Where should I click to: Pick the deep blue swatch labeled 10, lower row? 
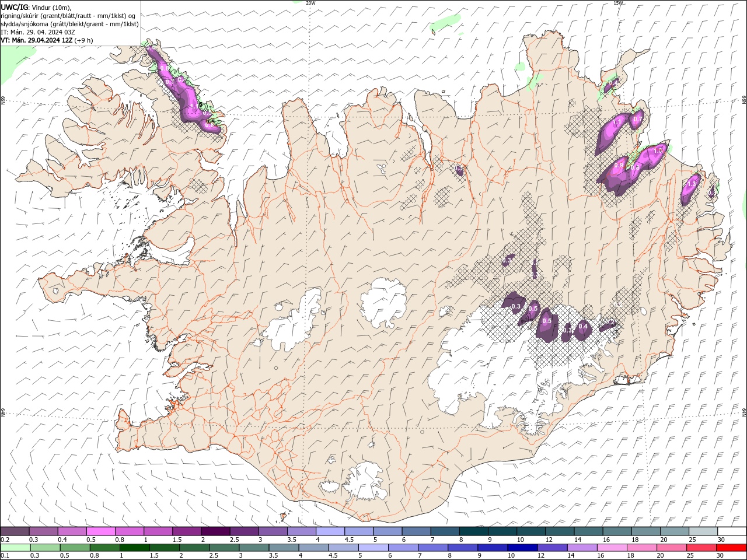point(522,548)
